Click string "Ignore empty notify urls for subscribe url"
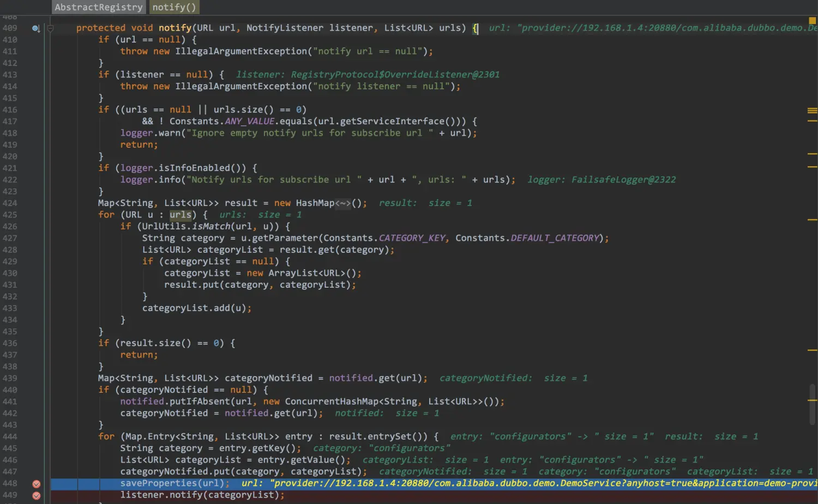818x504 pixels. (310, 133)
